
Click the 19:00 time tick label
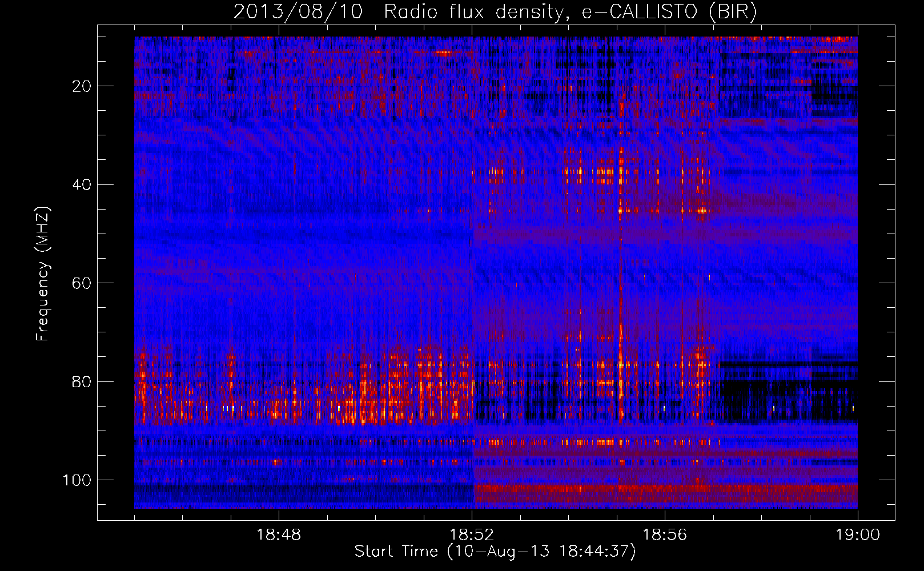858,535
